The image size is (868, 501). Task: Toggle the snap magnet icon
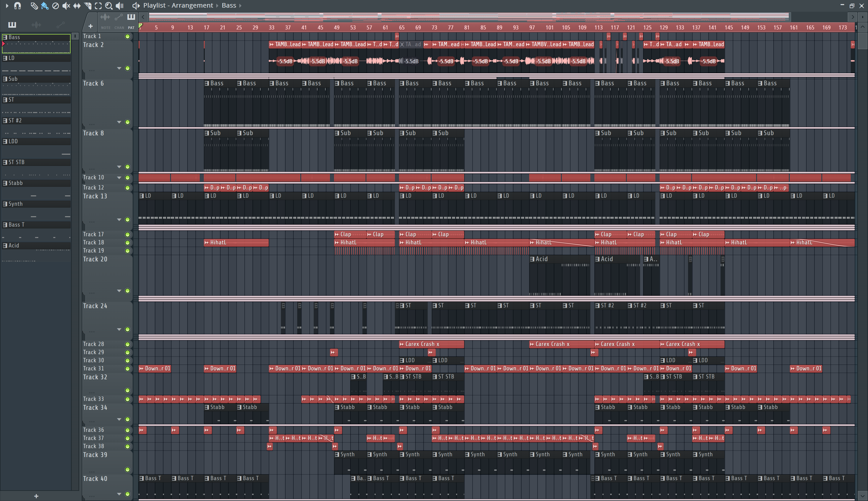click(18, 6)
